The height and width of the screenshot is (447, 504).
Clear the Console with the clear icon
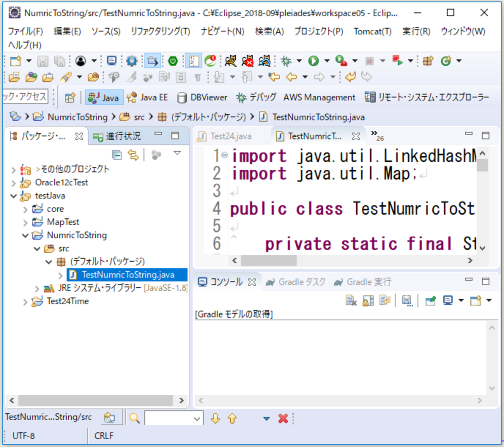[x=351, y=300]
